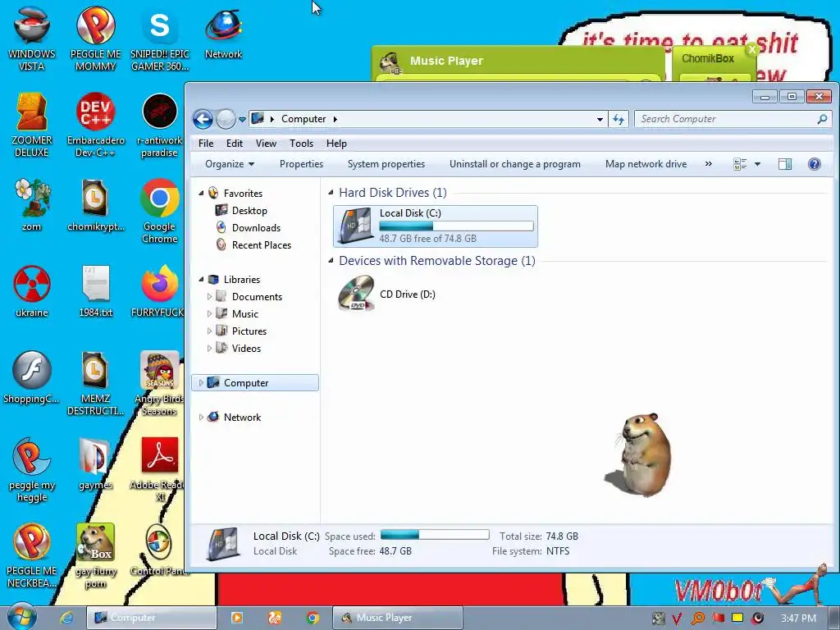840x630 pixels.
Task: Click the ukraine radiation desktop icon
Action: coord(32,291)
